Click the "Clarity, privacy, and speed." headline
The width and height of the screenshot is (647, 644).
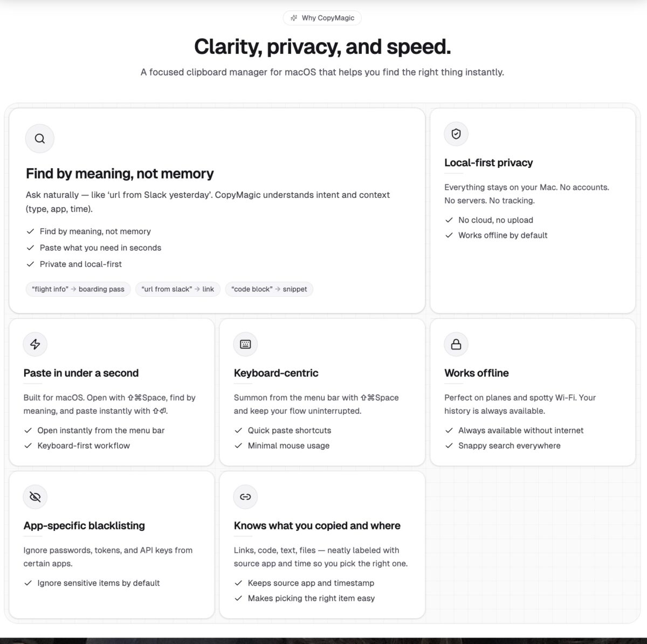pyautogui.click(x=322, y=47)
